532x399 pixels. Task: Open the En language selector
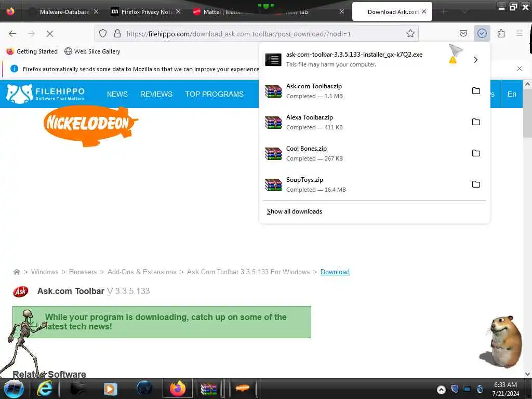pyautogui.click(x=512, y=94)
